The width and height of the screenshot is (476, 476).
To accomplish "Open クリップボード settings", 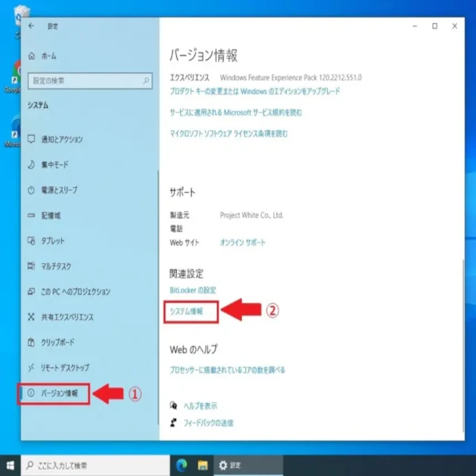I will tap(58, 343).
